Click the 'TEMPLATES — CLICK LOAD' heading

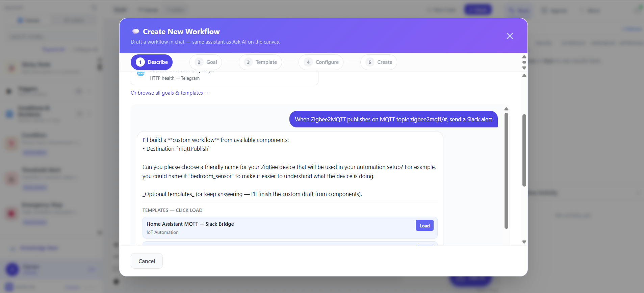click(x=172, y=210)
